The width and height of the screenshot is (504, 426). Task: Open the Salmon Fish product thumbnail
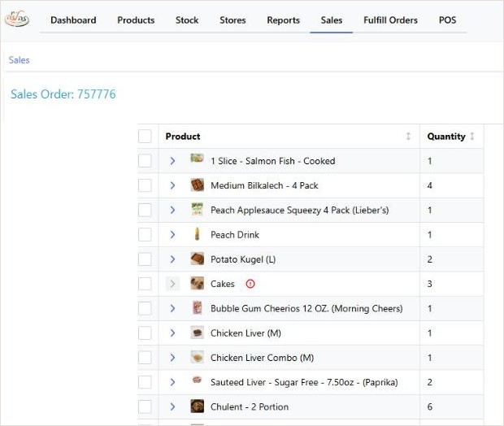click(x=197, y=159)
